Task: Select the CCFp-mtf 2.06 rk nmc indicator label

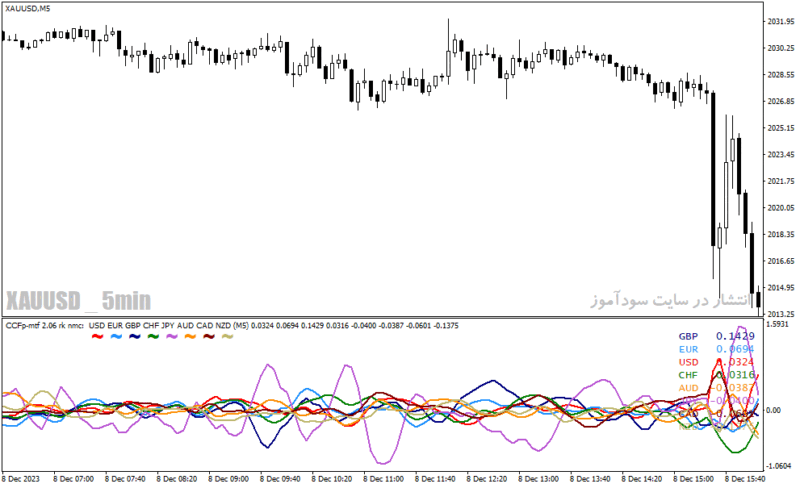Action: tap(45, 326)
